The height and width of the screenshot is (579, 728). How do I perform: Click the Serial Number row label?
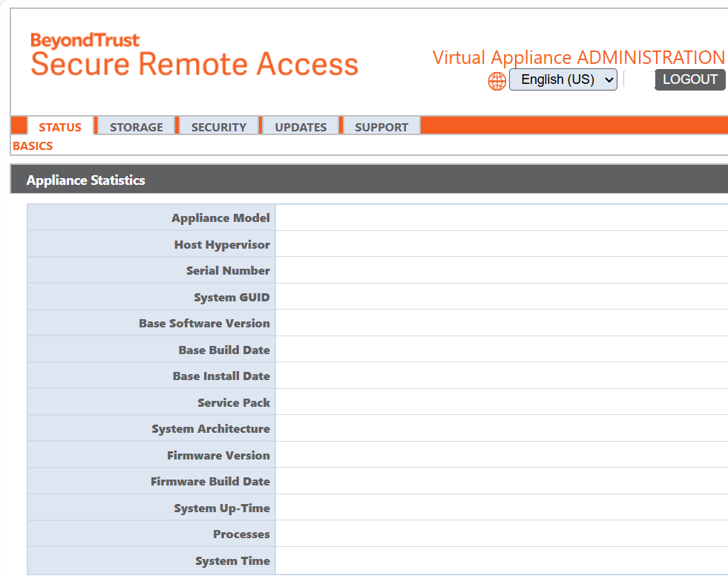228,271
